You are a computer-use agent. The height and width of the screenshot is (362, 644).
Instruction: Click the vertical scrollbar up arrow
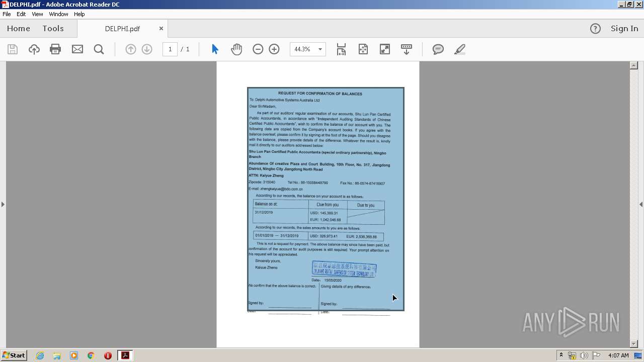tap(634, 65)
